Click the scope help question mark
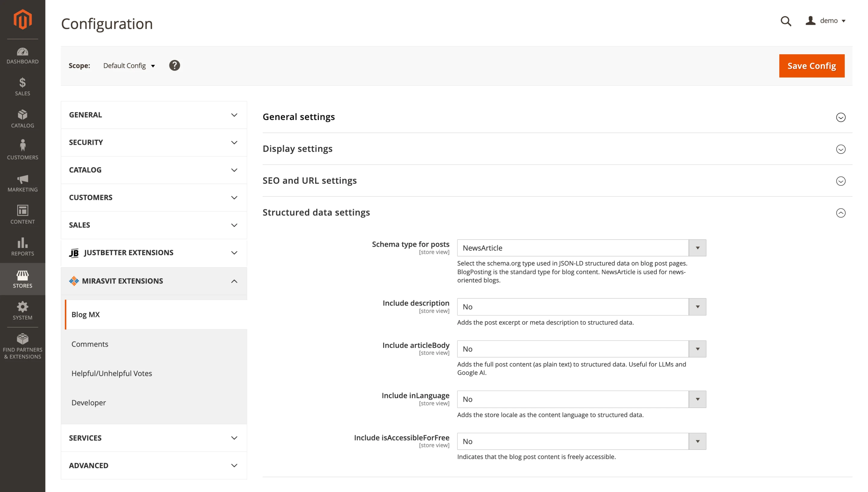The width and height of the screenshot is (868, 492). (174, 65)
